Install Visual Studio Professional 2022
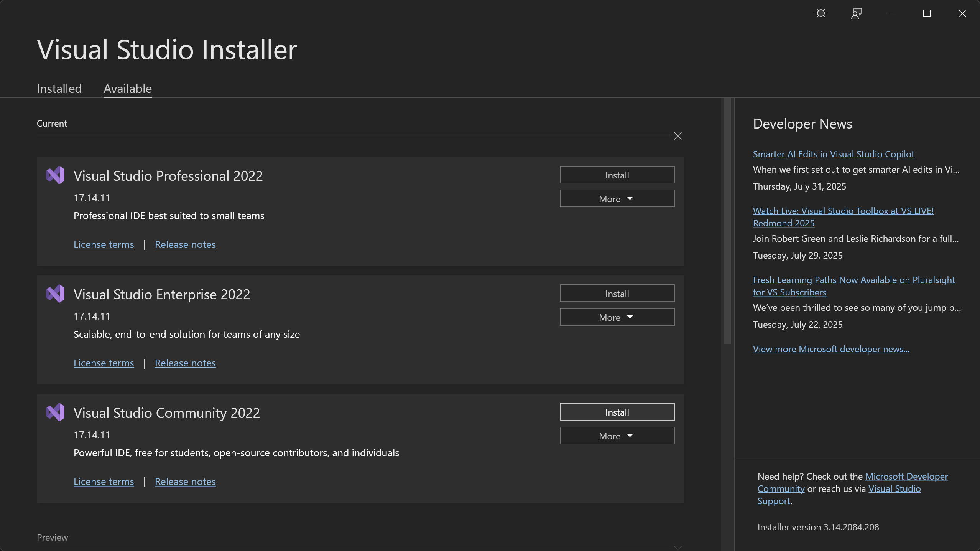Image resolution: width=980 pixels, height=551 pixels. click(617, 175)
